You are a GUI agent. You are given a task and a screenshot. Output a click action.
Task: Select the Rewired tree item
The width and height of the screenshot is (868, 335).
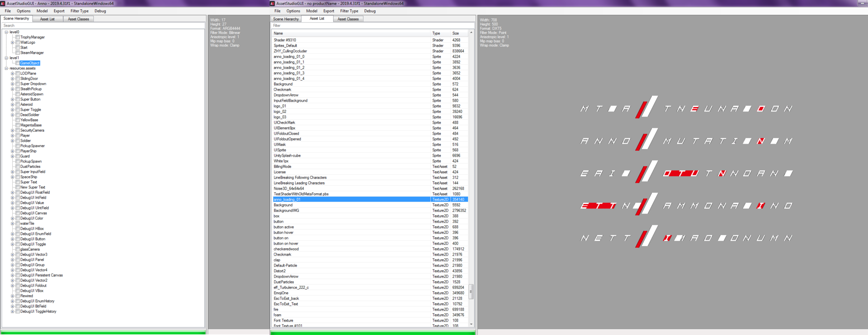coord(27,296)
